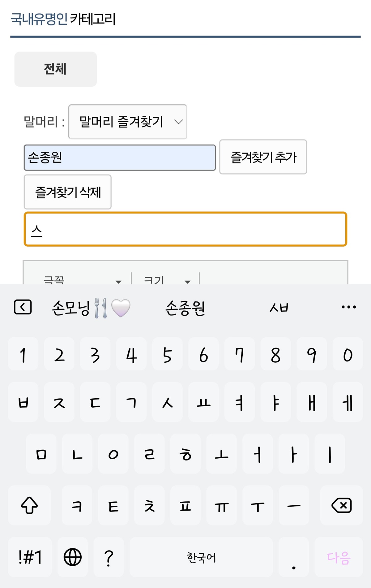The height and width of the screenshot is (588, 371).
Task: Open symbols keyboard with !#1 key
Action: [30, 557]
